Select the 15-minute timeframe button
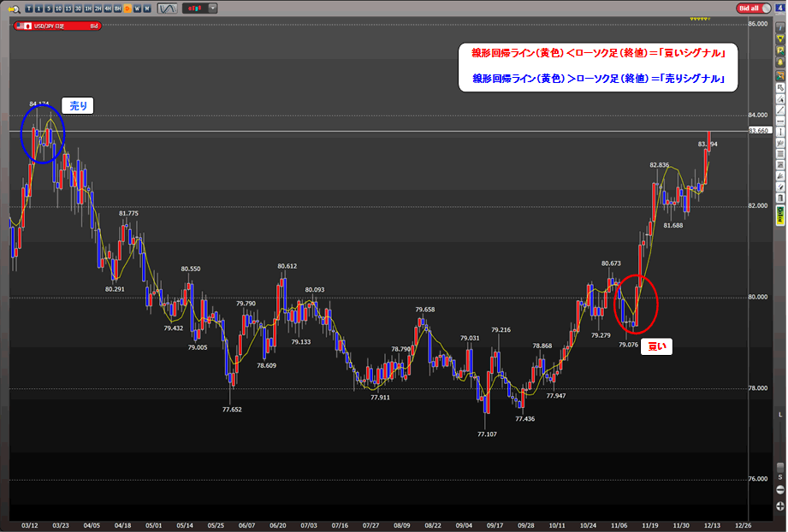Image resolution: width=788 pixels, height=532 pixels. tap(68, 9)
